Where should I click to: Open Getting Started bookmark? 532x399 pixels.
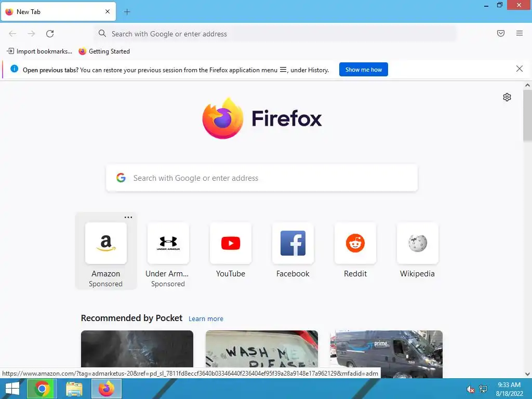coord(104,51)
